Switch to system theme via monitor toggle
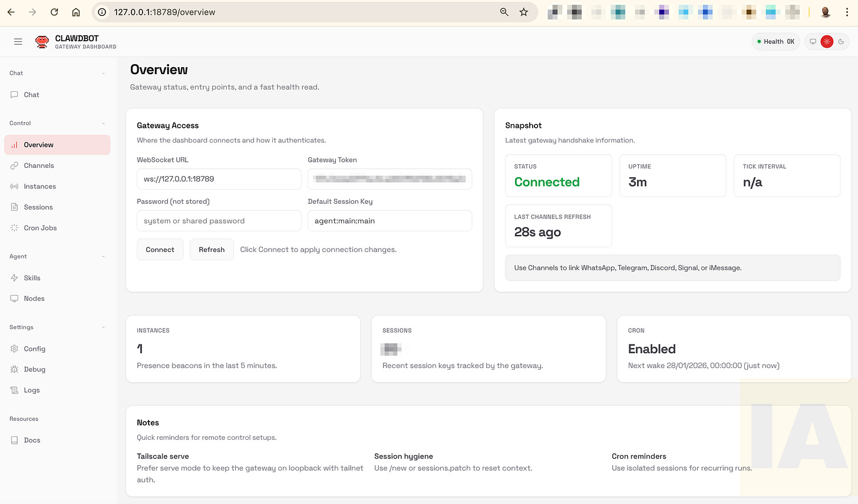 tap(813, 41)
